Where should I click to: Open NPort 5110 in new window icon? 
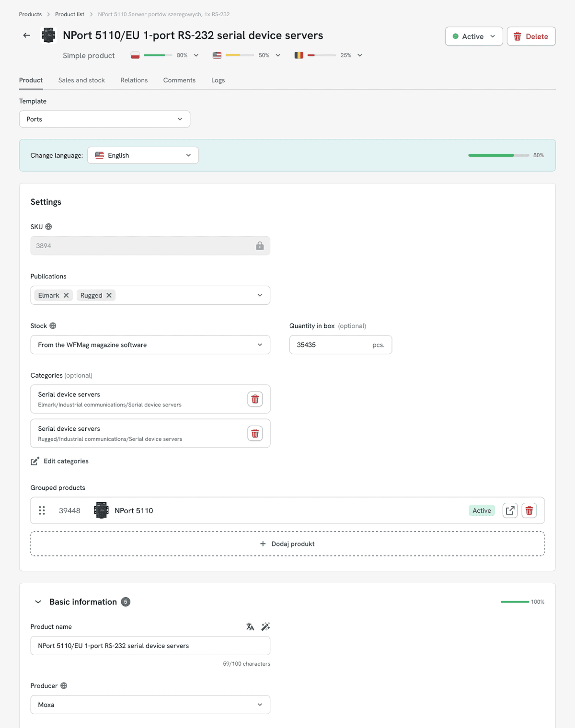tap(510, 510)
